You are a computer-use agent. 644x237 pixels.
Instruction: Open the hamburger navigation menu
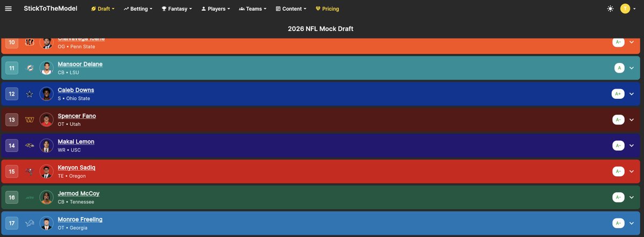[8, 9]
